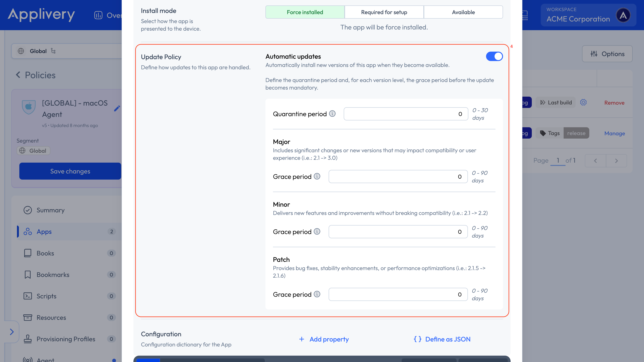644x362 pixels.
Task: Open the Apps section
Action: click(x=69, y=232)
